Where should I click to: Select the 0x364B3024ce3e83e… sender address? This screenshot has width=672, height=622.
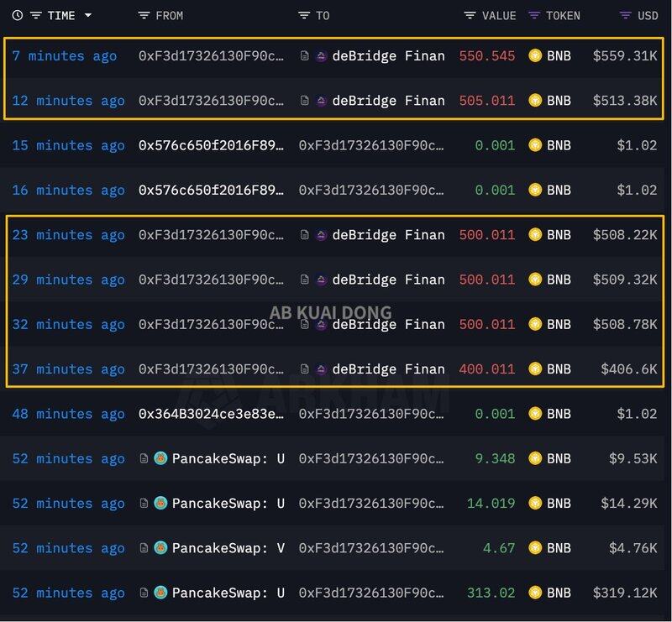click(211, 414)
